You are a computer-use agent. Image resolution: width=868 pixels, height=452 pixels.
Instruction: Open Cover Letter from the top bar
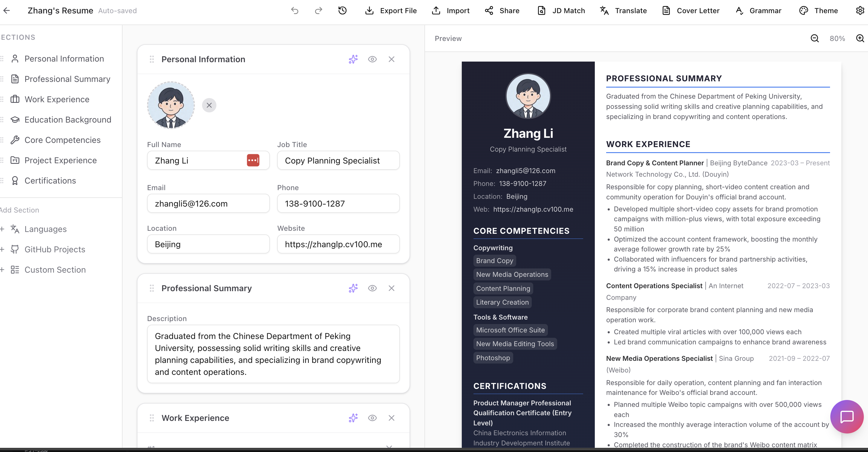[x=690, y=10]
